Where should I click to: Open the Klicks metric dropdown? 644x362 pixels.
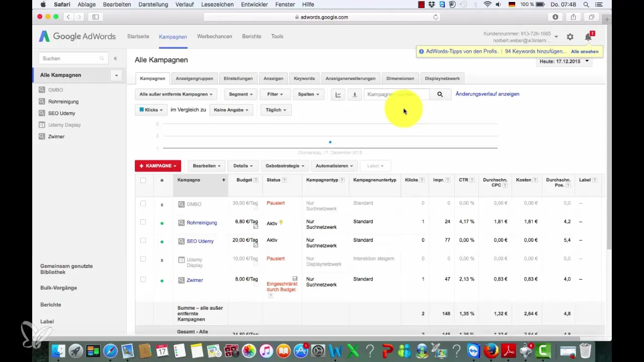[x=151, y=110]
